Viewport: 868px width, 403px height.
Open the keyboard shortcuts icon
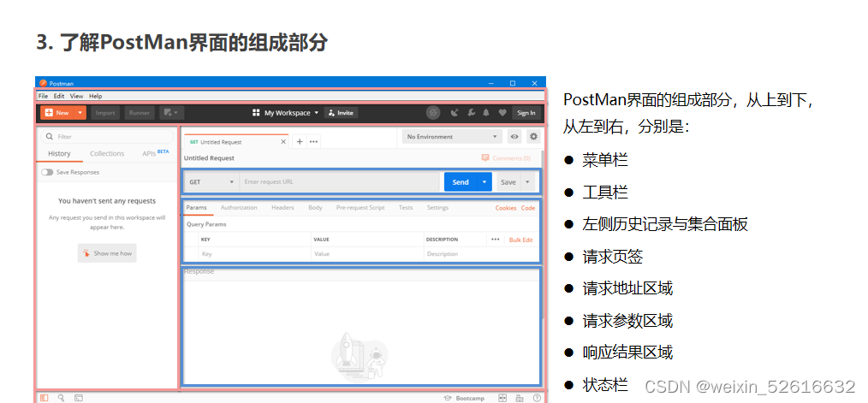click(x=520, y=398)
